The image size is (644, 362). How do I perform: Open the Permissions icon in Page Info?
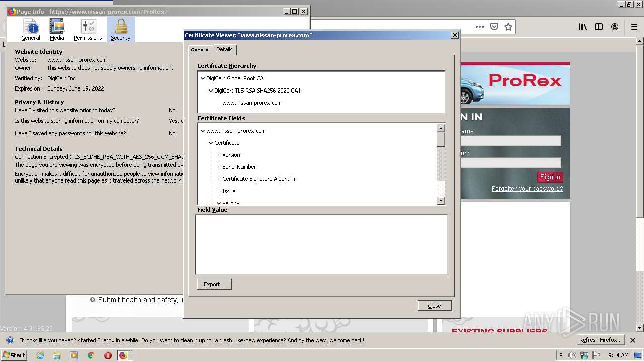[x=88, y=30]
